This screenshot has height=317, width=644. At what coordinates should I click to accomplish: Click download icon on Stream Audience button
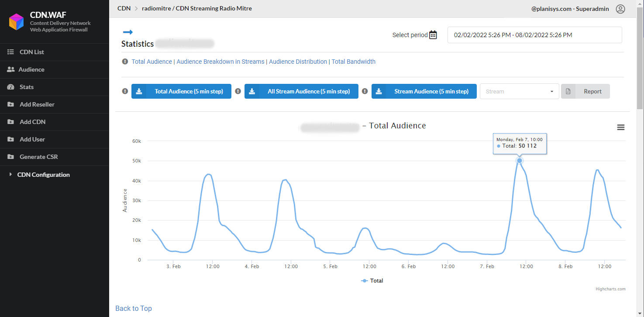click(379, 91)
